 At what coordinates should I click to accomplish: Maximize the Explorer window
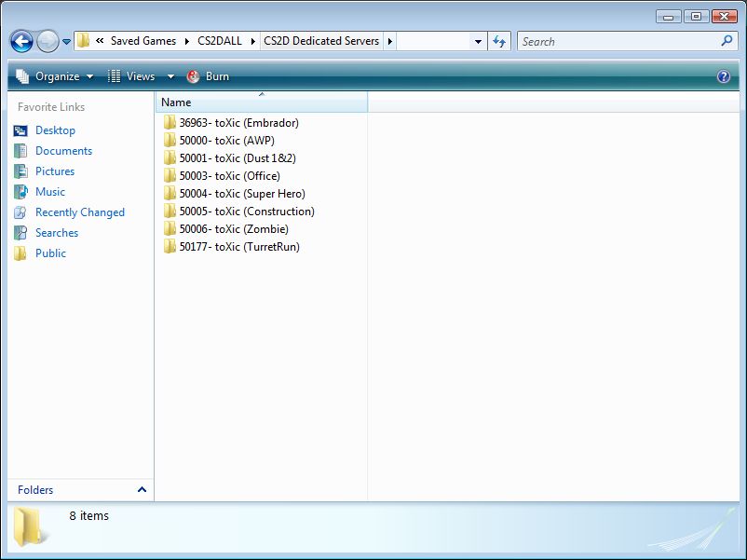coord(696,17)
